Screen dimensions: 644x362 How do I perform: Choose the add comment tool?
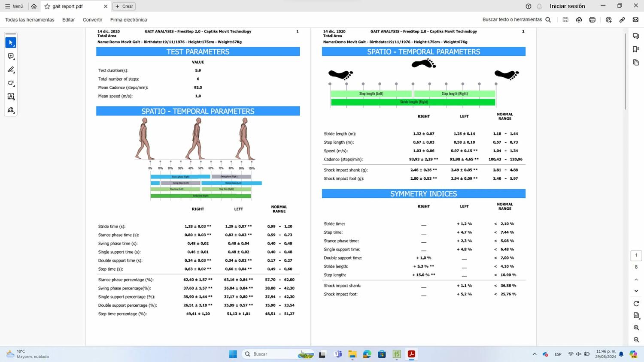11,56
